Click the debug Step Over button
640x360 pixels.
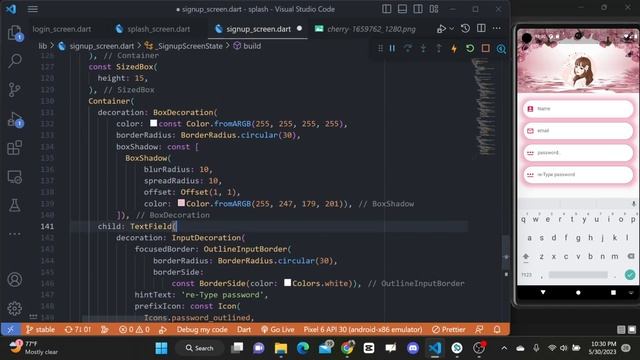pos(408,49)
